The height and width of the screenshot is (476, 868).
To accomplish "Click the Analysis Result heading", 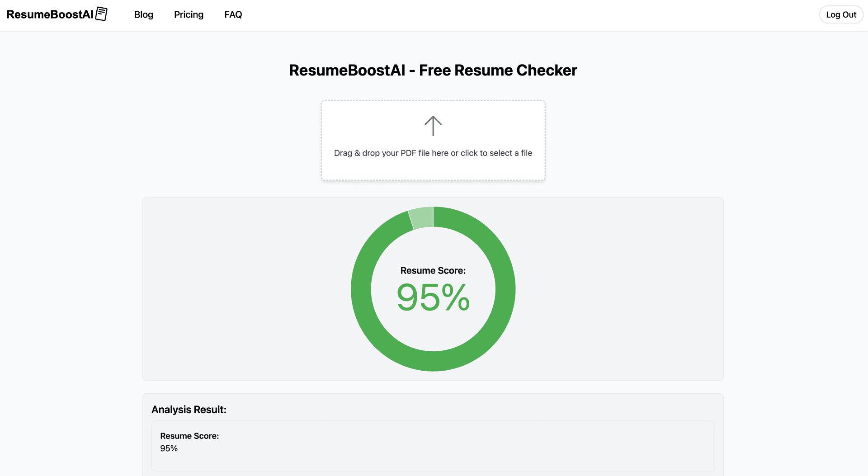I will point(189,409).
